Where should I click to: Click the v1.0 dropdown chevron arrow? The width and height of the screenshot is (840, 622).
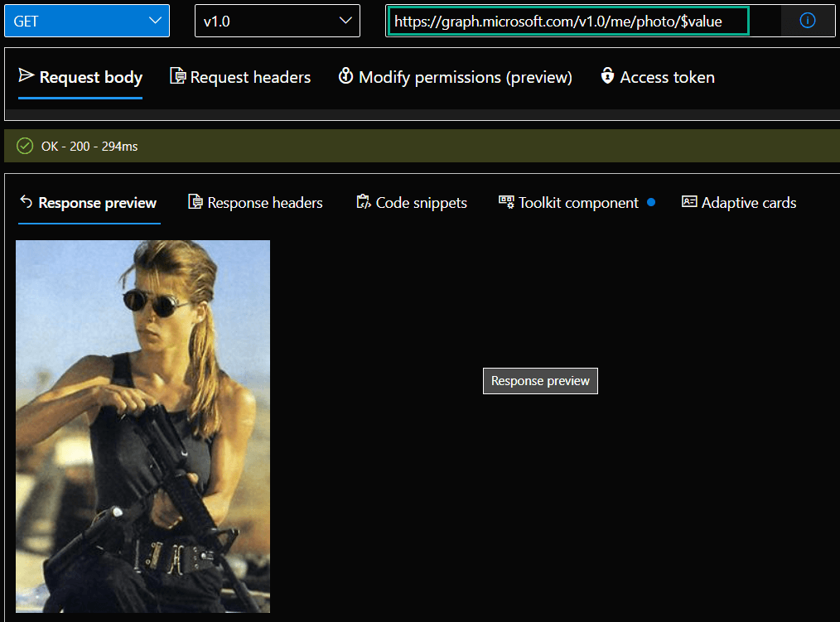pos(345,21)
